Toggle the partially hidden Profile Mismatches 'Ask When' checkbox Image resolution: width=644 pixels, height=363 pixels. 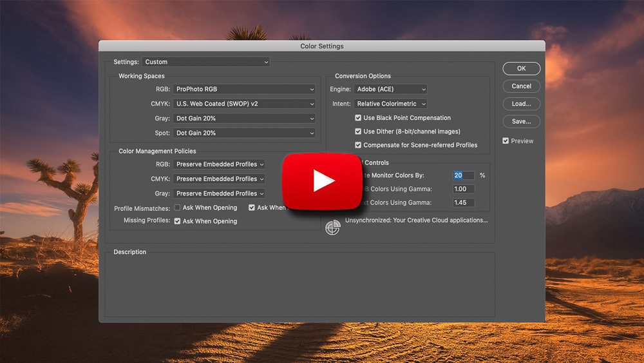(x=252, y=208)
